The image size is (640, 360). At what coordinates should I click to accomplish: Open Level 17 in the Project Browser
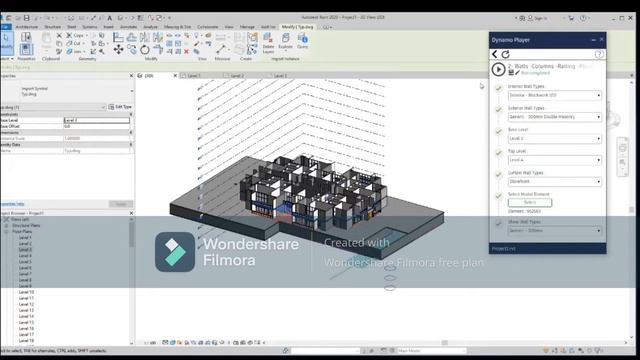(x=27, y=335)
